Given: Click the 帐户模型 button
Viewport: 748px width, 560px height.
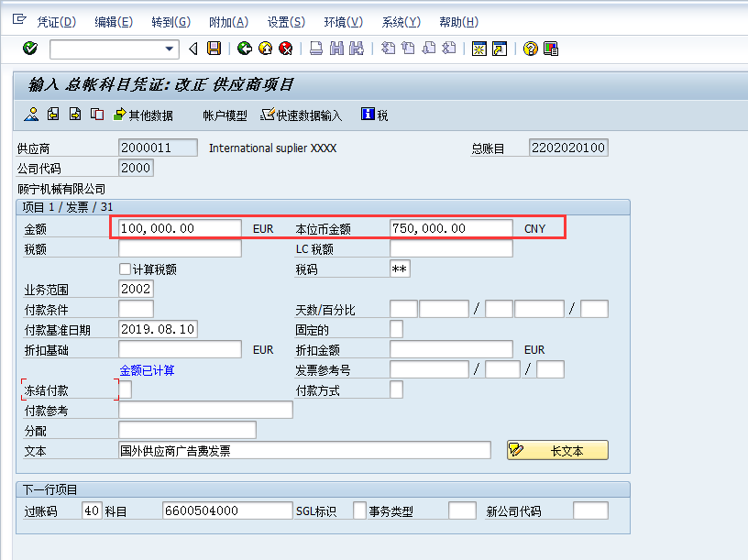Looking at the screenshot, I should (x=225, y=115).
